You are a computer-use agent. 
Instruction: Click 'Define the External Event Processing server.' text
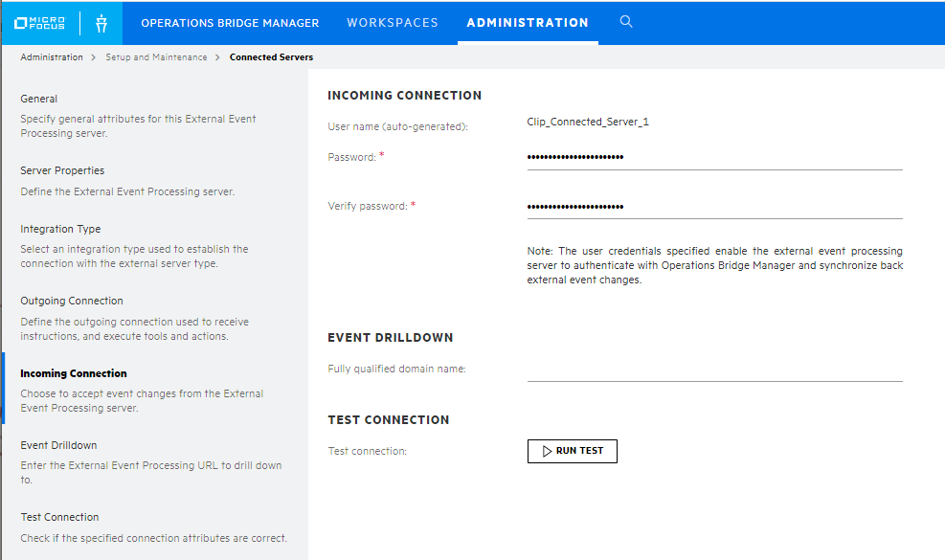click(127, 191)
